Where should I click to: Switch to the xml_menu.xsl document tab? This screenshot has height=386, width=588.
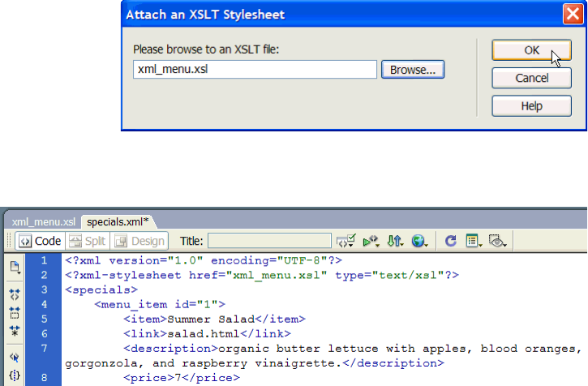[x=44, y=222]
